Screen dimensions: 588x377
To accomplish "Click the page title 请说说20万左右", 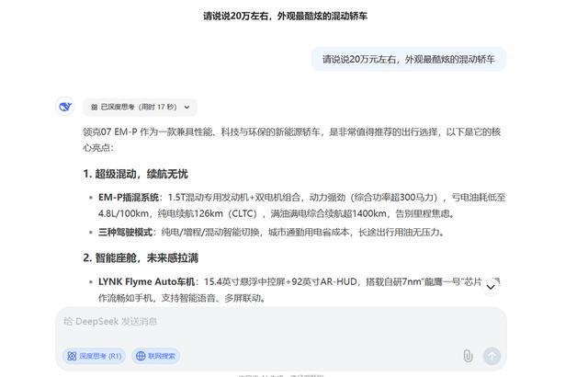I will click(x=285, y=17).
